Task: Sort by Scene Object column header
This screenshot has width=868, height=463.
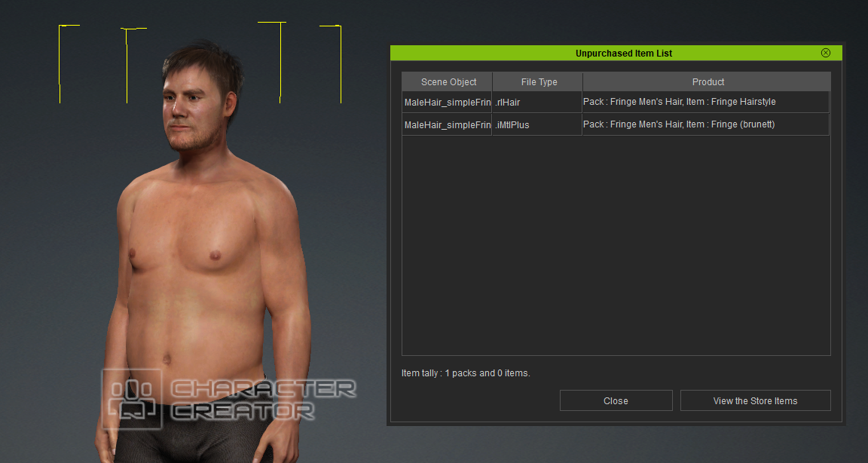Action: 448,81
